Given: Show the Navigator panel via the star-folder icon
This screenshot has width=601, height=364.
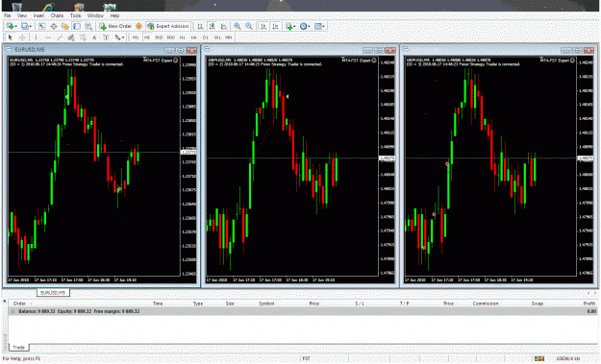Looking at the screenshot, I should [x=65, y=26].
